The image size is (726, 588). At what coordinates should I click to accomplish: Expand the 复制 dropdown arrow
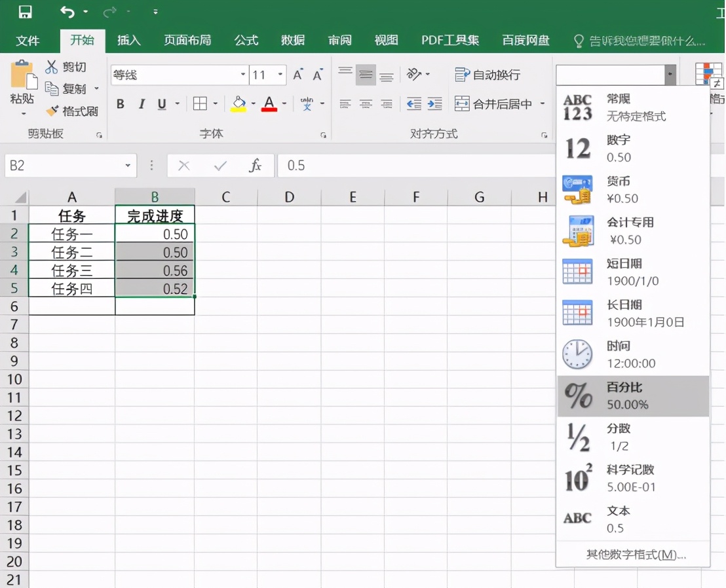[96, 88]
